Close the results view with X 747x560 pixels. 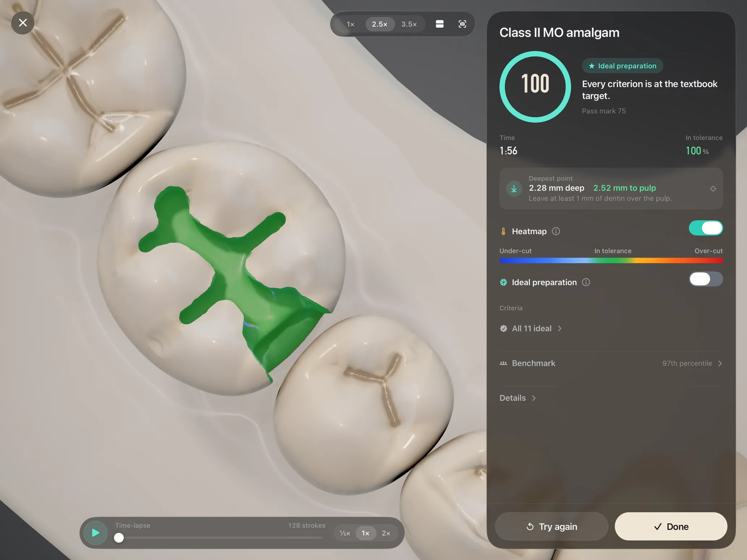23,23
